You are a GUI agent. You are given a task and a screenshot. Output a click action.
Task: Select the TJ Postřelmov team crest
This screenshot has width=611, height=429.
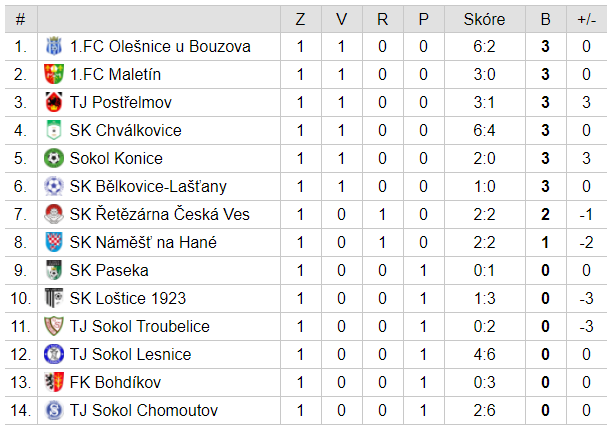tap(54, 102)
